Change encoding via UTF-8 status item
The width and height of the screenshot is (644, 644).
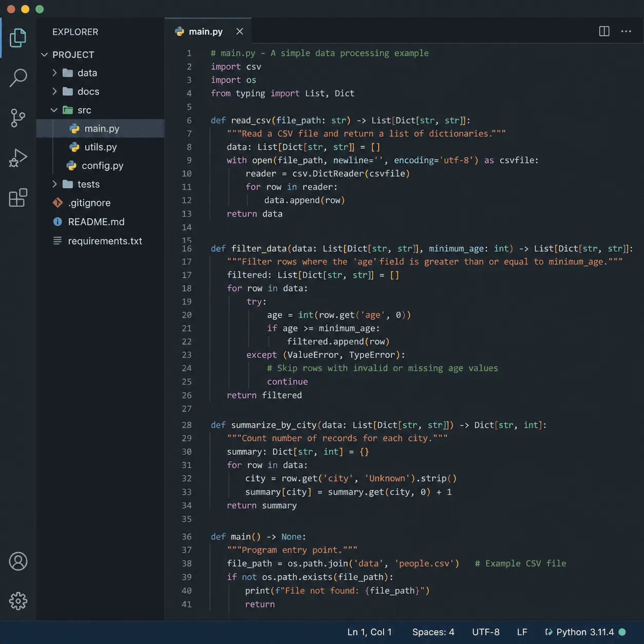pyautogui.click(x=486, y=632)
